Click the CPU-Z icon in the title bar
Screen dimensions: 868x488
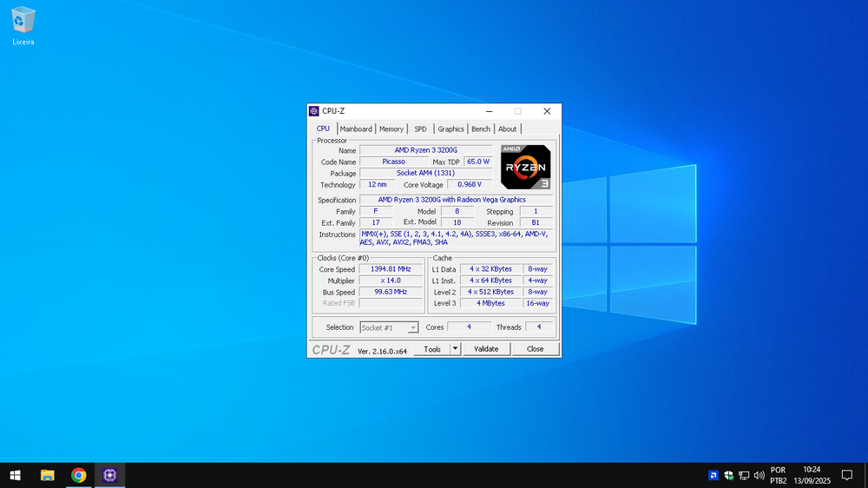click(314, 111)
